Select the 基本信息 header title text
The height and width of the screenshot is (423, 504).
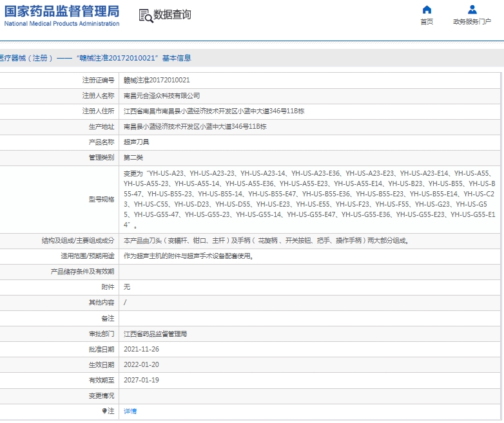177,58
